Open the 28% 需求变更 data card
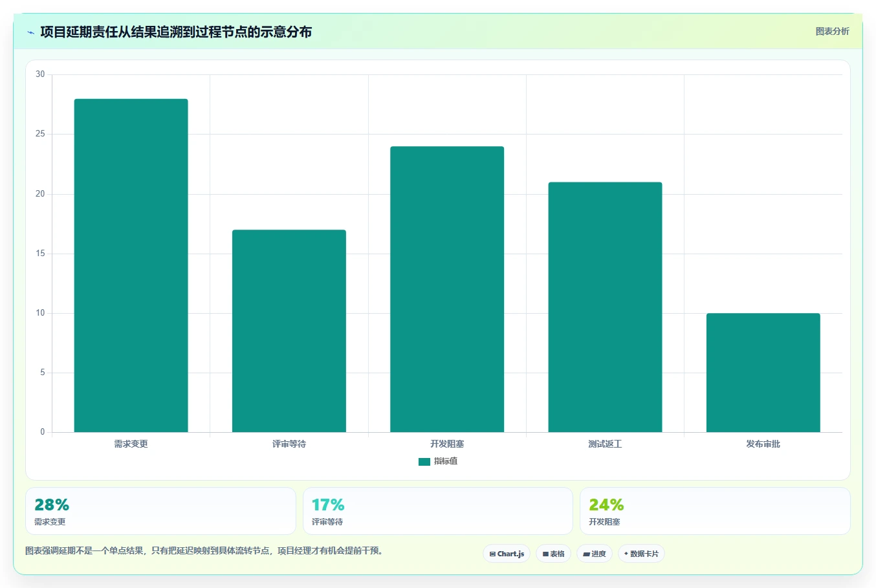 pyautogui.click(x=160, y=511)
